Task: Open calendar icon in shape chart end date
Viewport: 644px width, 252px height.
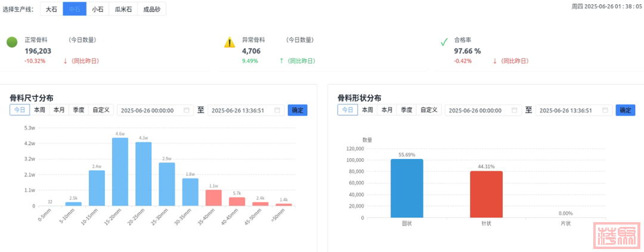Action: coord(605,110)
